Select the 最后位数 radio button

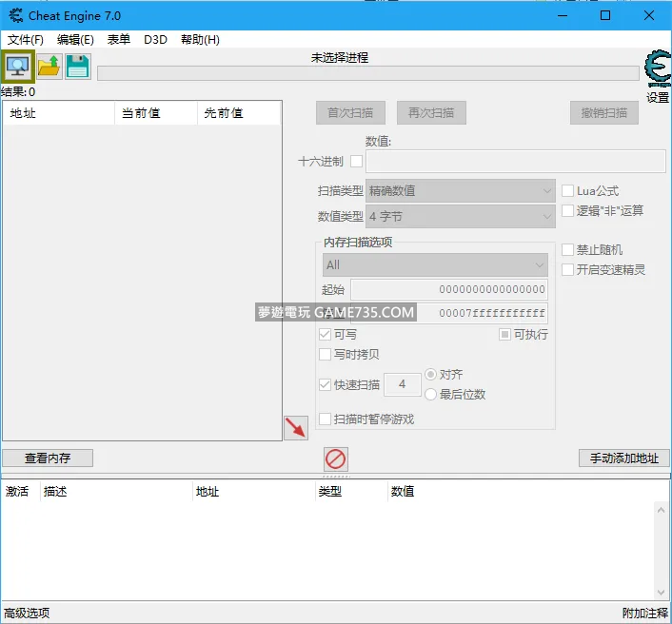[431, 395]
